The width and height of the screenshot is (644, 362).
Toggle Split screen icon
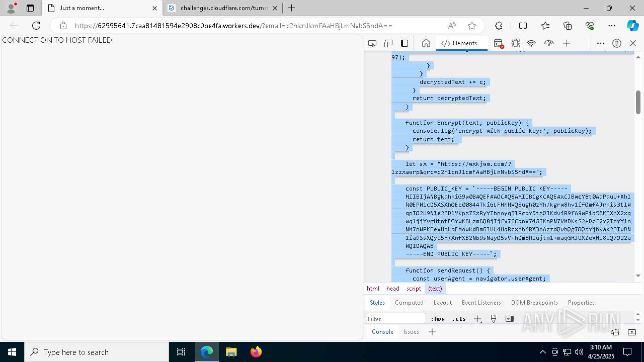click(523, 26)
